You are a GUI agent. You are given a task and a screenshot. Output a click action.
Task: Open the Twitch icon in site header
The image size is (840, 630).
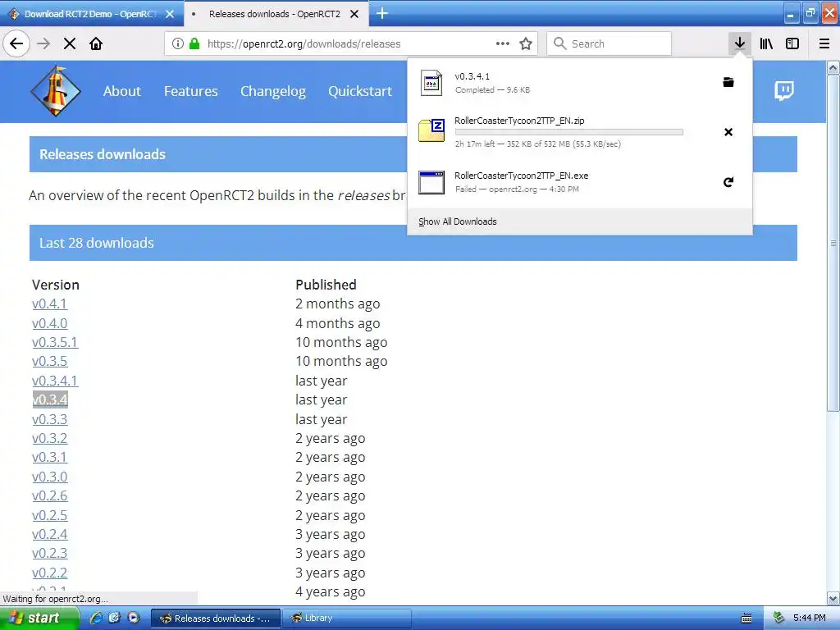click(783, 90)
